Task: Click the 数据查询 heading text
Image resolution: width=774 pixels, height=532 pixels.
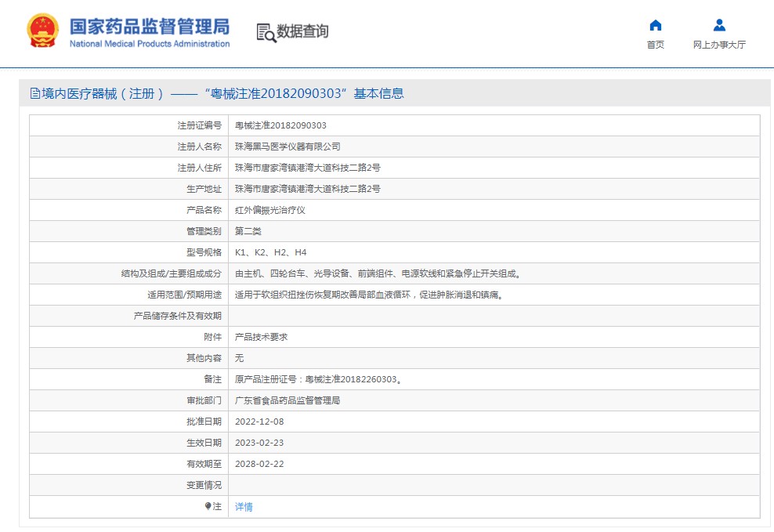Action: 302,31
